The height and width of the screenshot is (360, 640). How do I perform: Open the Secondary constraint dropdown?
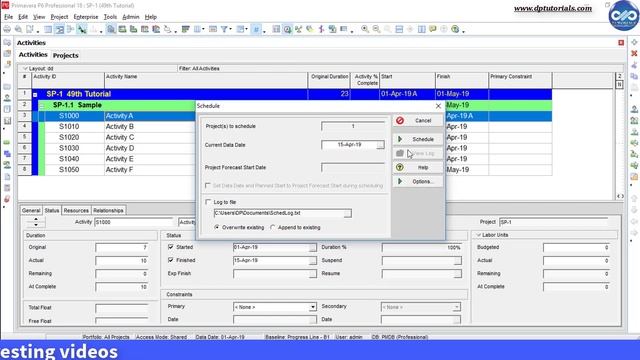click(x=456, y=307)
